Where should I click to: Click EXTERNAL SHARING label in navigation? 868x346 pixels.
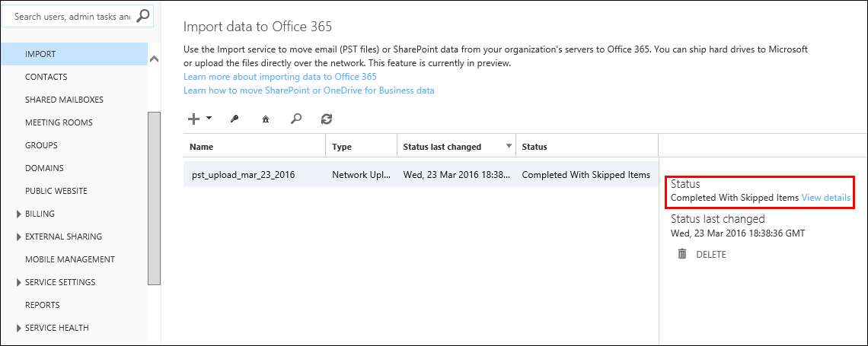(64, 236)
